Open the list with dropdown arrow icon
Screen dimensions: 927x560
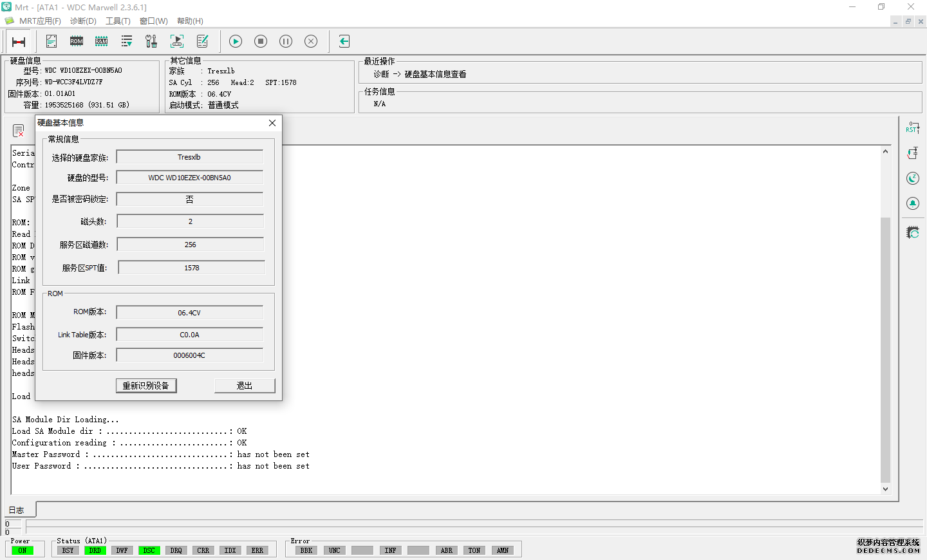[x=127, y=41]
